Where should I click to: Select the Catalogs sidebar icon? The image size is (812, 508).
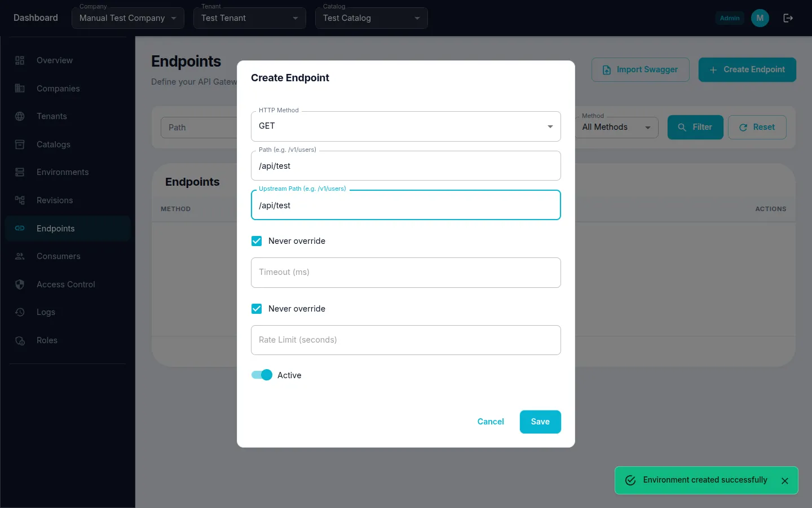coord(20,144)
